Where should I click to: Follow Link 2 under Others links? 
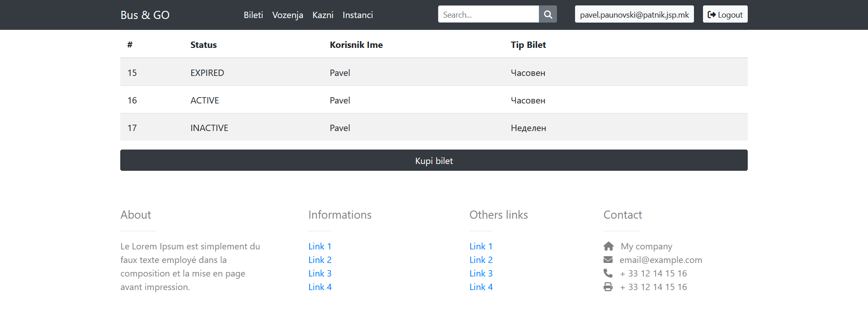(481, 260)
